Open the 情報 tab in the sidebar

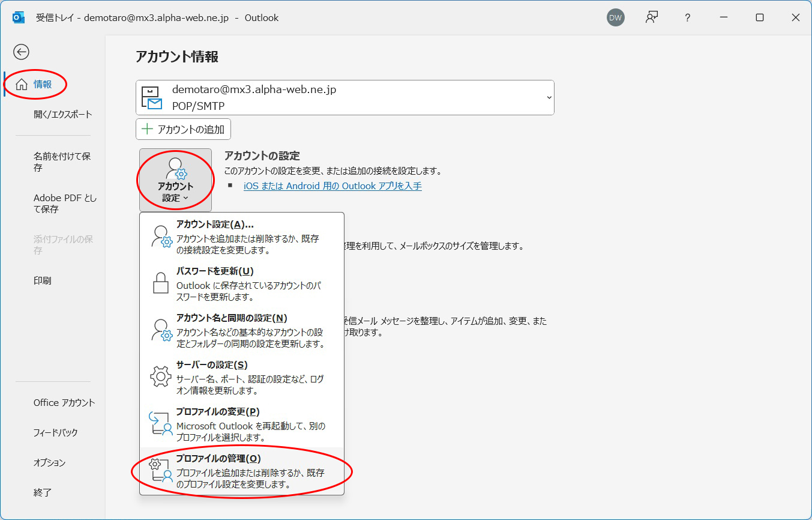click(x=43, y=84)
